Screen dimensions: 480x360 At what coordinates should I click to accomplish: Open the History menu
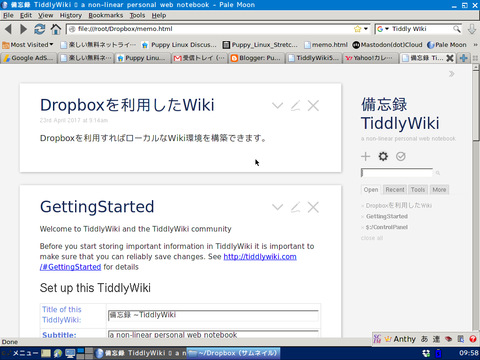coord(71,15)
